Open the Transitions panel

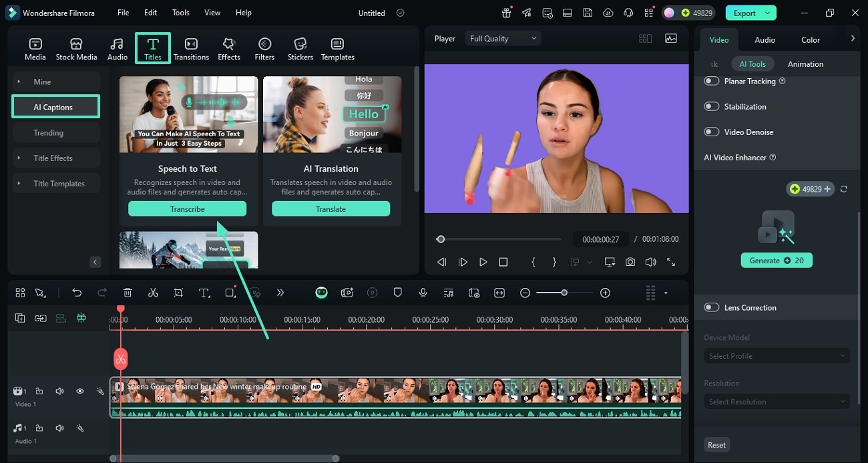point(191,49)
